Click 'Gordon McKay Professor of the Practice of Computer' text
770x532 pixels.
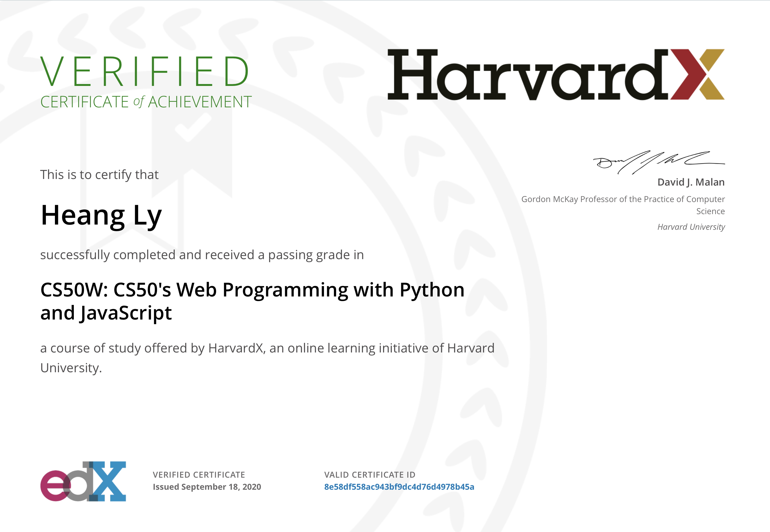623,199
